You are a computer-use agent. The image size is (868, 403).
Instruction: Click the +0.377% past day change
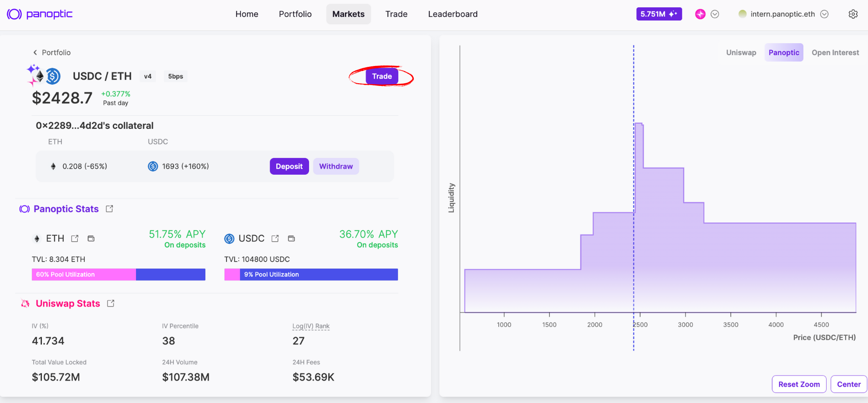tap(116, 94)
